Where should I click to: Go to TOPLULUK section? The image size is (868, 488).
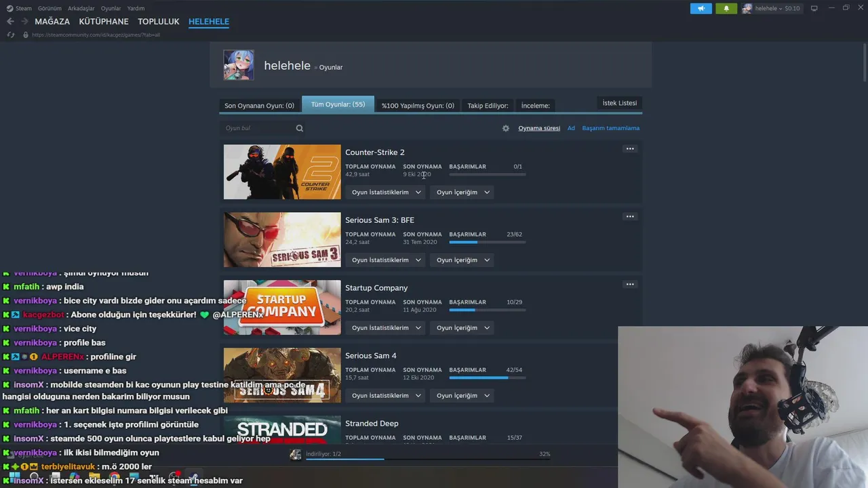(x=159, y=22)
